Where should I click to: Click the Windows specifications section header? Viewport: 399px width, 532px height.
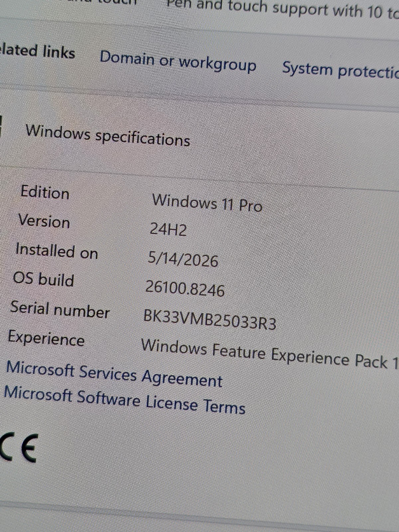pos(108,135)
